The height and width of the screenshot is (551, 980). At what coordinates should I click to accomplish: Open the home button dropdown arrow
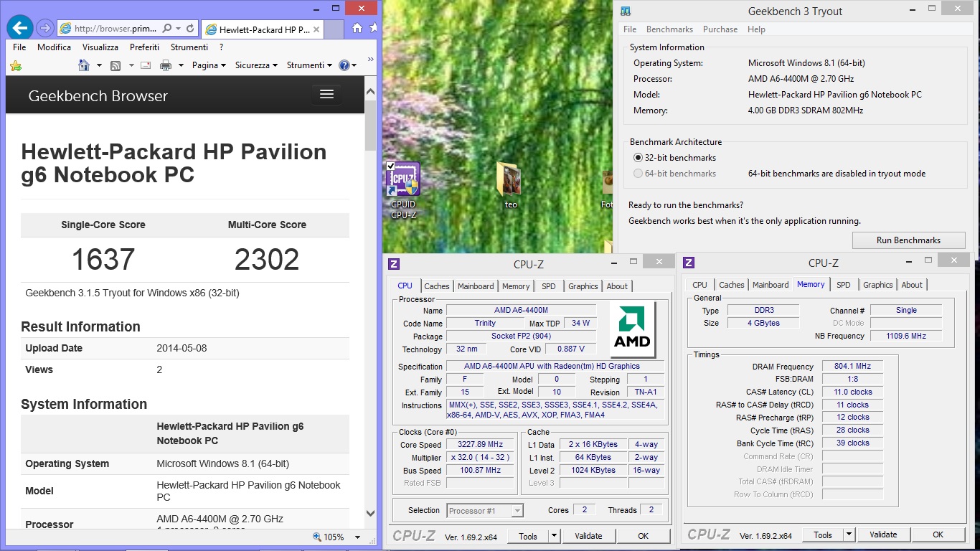pos(98,65)
